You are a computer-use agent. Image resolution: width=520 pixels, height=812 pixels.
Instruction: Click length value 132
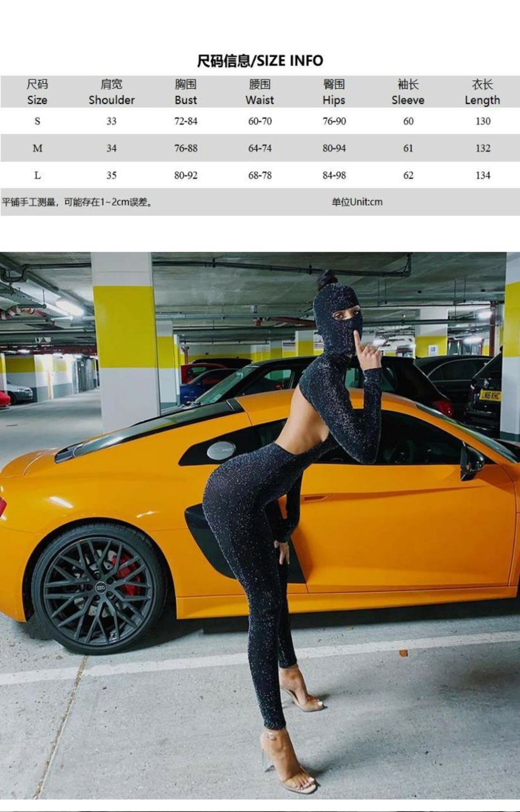click(x=483, y=148)
